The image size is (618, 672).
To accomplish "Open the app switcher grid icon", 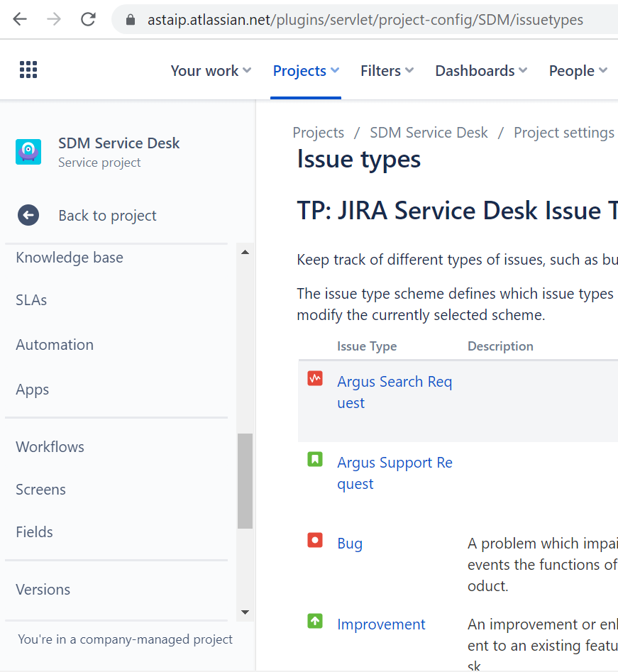I will [28, 70].
